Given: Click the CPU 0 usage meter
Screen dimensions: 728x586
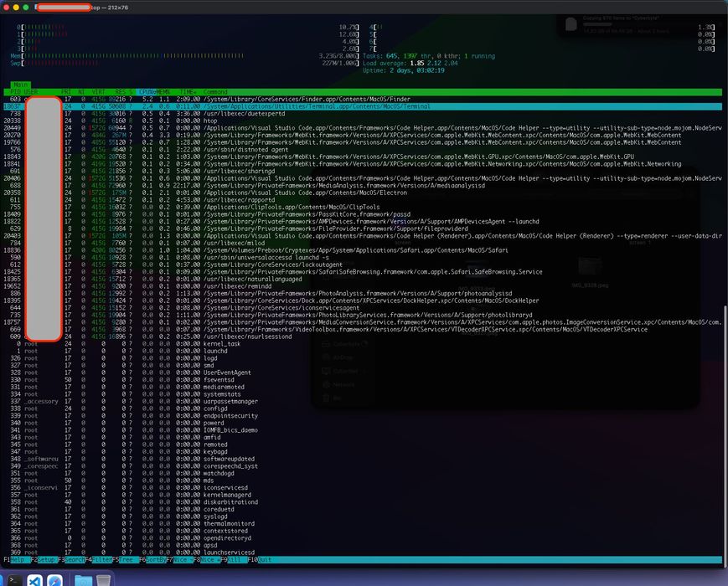Looking at the screenshot, I should [x=188, y=28].
